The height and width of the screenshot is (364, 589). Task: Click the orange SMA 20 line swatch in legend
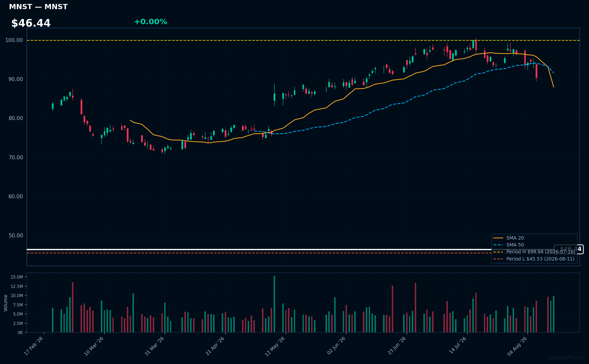[x=498, y=238]
